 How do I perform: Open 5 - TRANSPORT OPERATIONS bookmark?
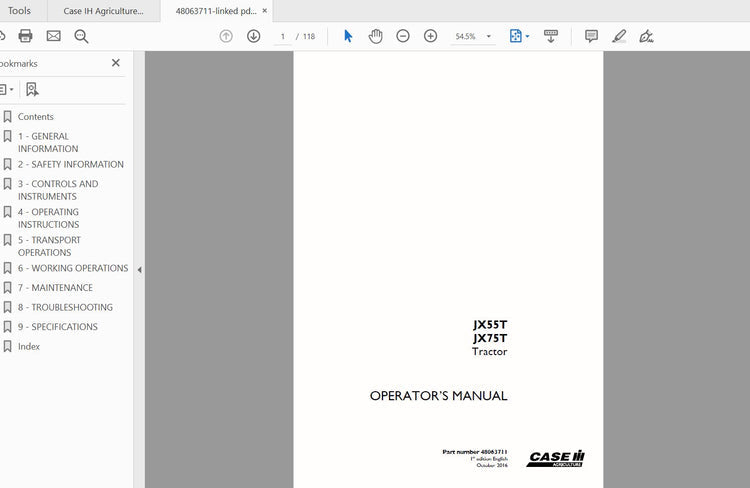[49, 246]
